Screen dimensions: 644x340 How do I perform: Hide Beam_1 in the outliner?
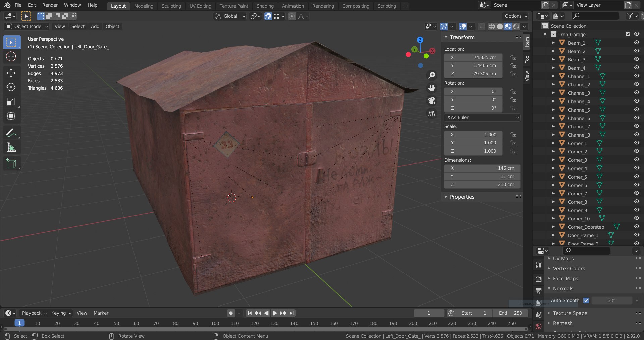(x=637, y=43)
